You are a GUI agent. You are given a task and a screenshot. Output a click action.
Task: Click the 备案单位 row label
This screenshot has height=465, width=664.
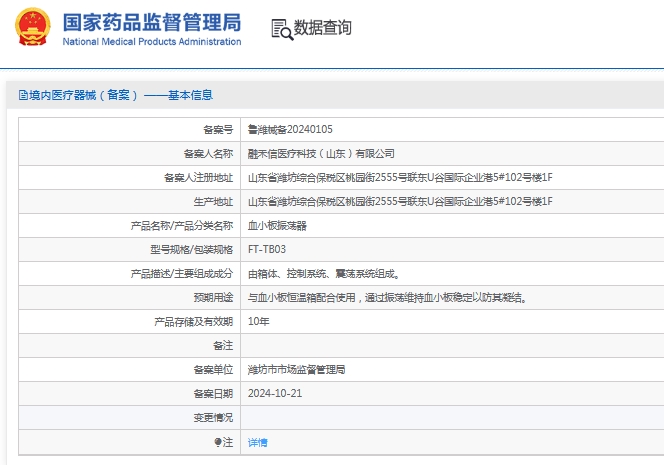point(213,370)
